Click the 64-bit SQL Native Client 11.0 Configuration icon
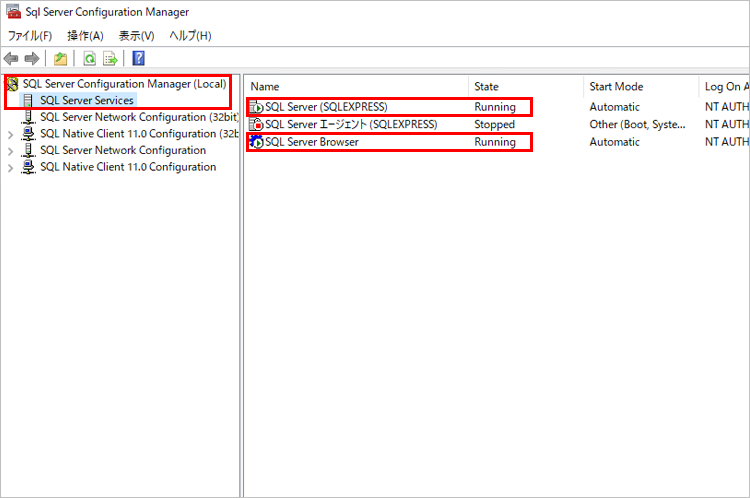Screen dimensions: 750x498 29,167
